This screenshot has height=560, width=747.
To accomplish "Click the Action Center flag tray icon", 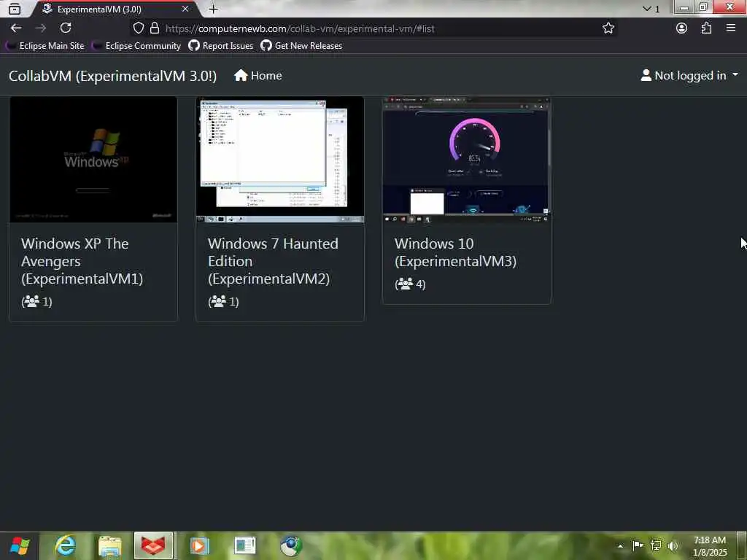I will pos(638,545).
